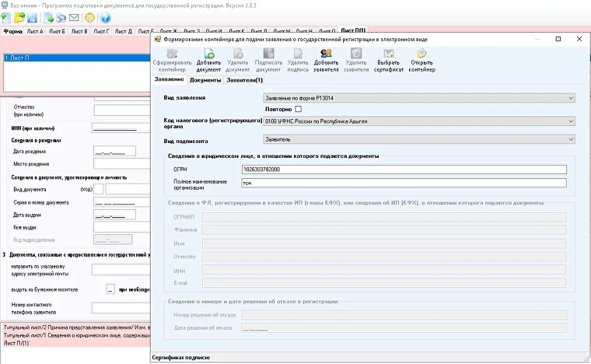Toggle выдать на бумажном носителе checkbox
Viewport: 591px width, 364px height.
110,289
